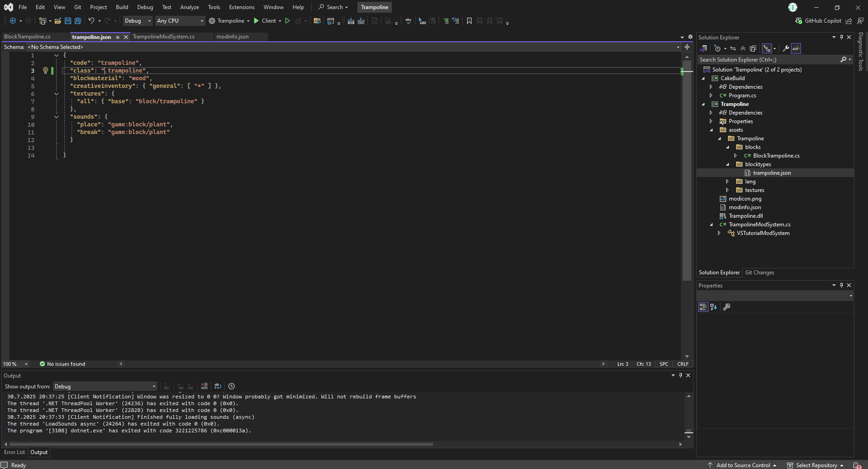Click the lightbulb quick actions icon
The width and height of the screenshot is (868, 469).
click(45, 71)
